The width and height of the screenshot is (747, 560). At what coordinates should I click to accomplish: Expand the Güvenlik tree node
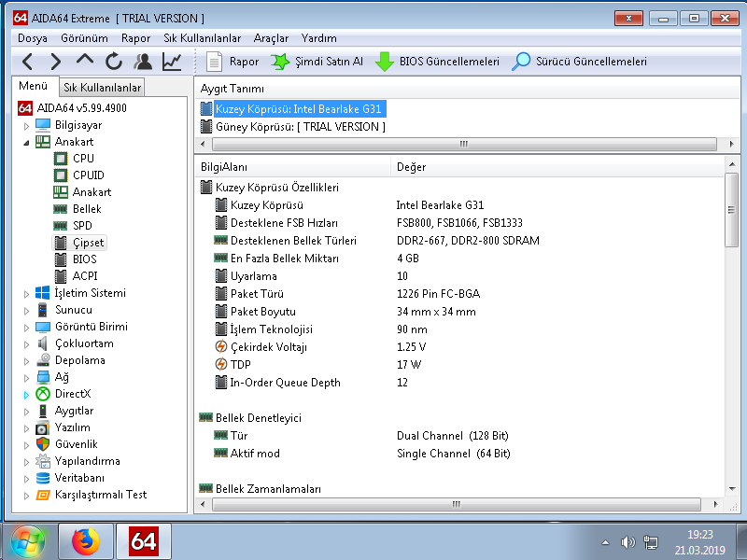(x=27, y=445)
